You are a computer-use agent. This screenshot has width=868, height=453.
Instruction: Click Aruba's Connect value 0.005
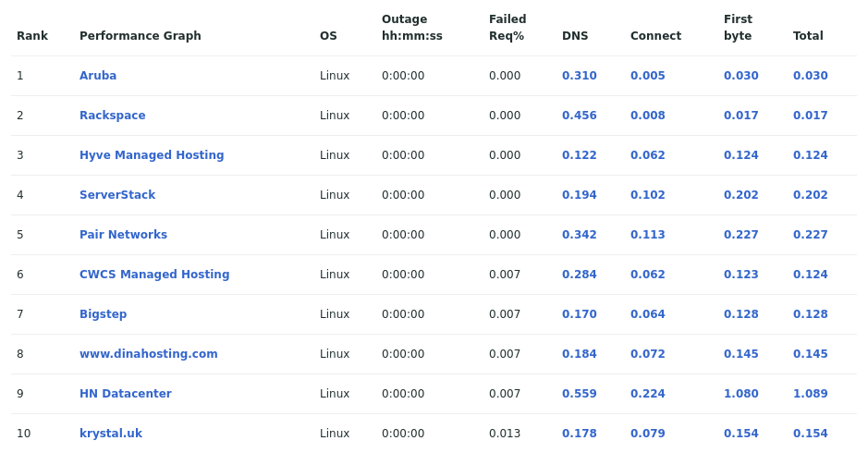(648, 75)
